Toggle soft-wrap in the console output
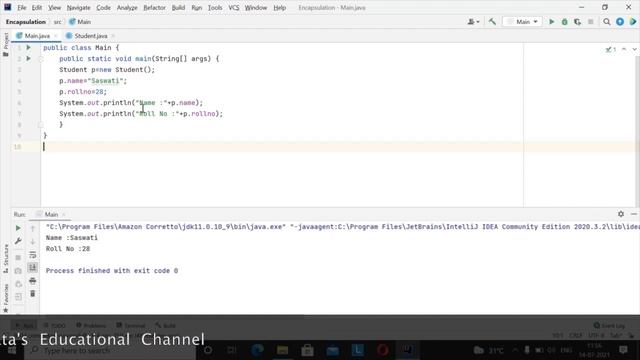The image size is (640, 360). (33, 255)
